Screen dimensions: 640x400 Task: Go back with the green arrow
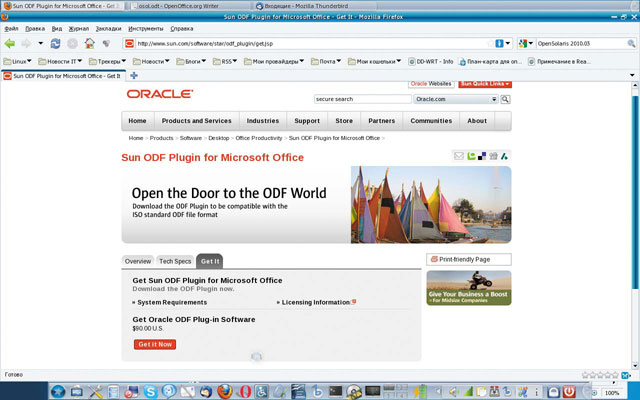[x=10, y=43]
